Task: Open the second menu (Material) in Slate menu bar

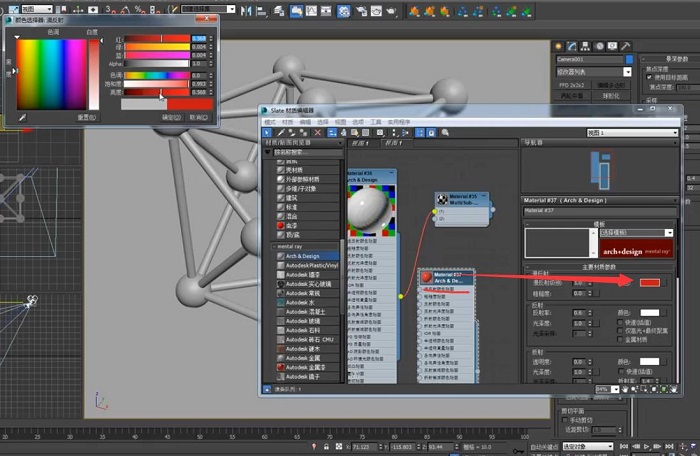Action: (x=288, y=122)
